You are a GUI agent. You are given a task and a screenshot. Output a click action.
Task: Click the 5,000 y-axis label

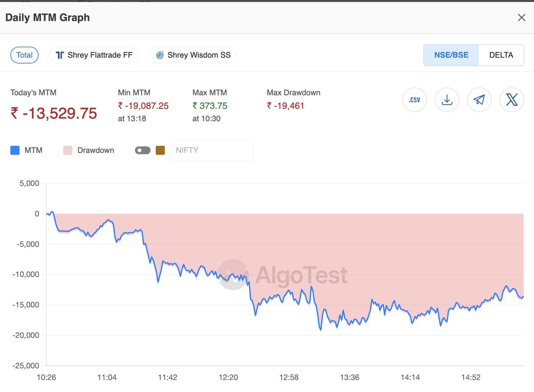click(x=30, y=183)
